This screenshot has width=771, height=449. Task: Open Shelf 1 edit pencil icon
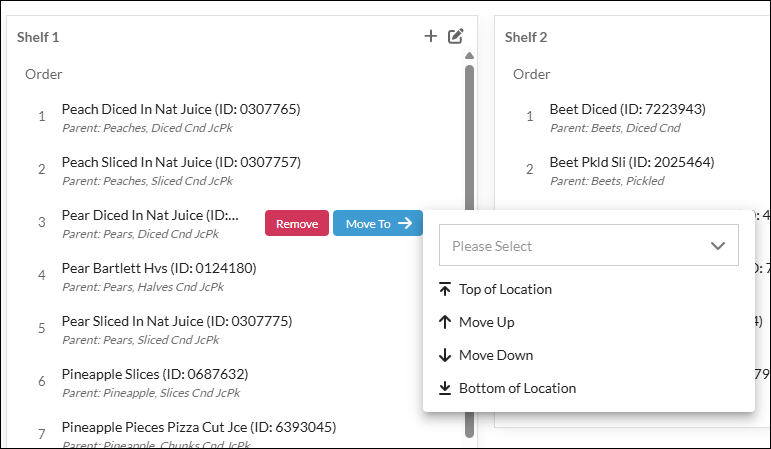[455, 36]
